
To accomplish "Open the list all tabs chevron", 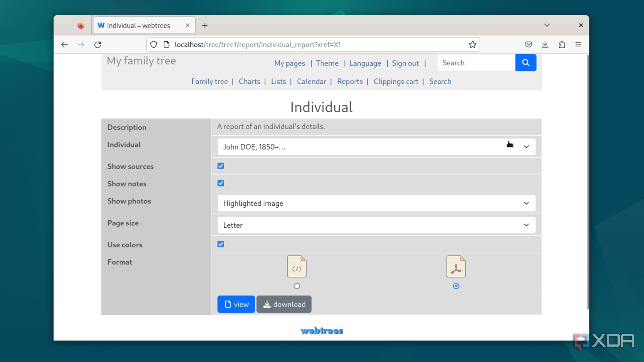I will point(547,25).
